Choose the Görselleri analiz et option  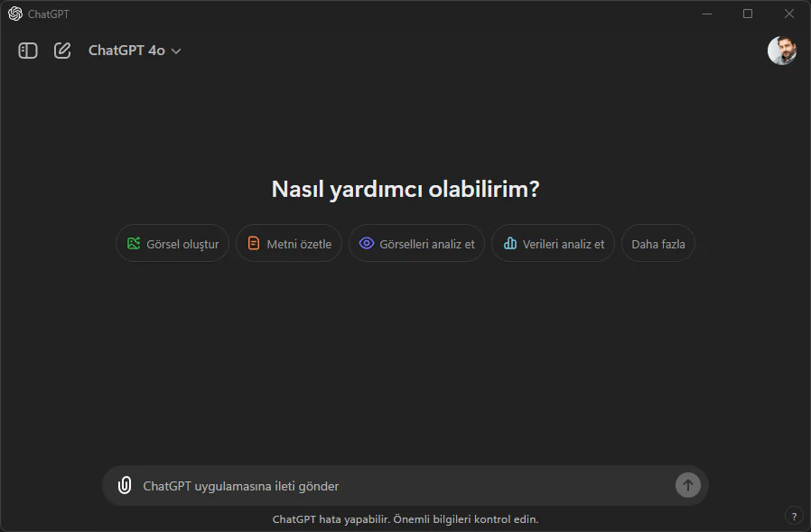416,243
